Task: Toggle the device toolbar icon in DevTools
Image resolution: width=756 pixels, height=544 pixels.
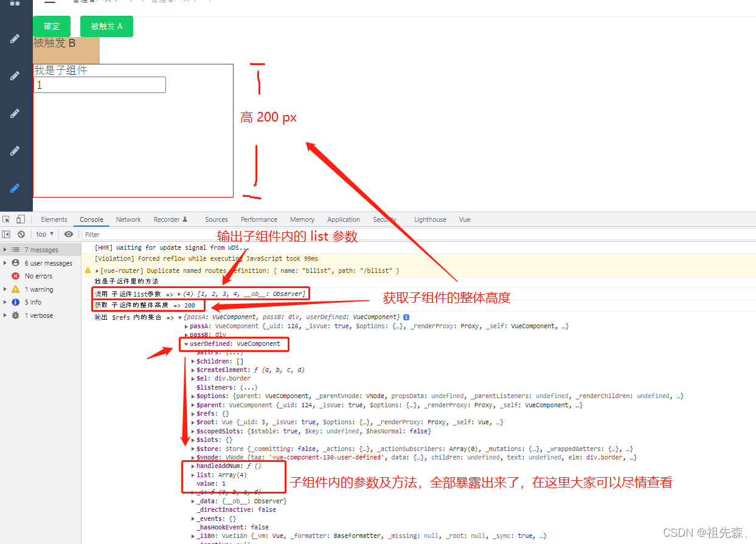Action: pyautogui.click(x=21, y=219)
